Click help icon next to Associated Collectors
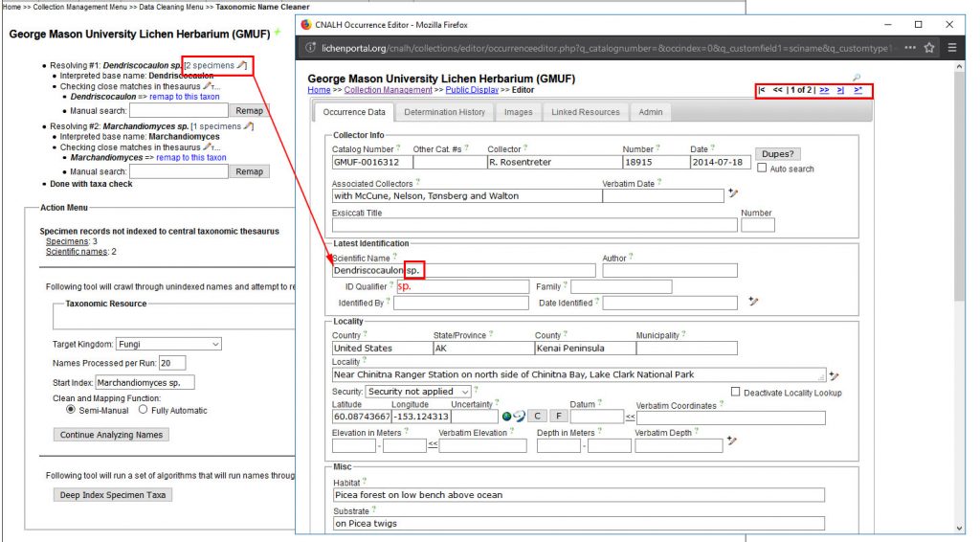Viewport: 980px width, 542px height. [417, 183]
